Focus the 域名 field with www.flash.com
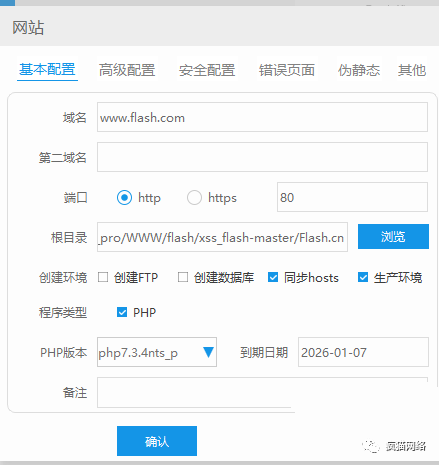The height and width of the screenshot is (465, 439). click(262, 117)
